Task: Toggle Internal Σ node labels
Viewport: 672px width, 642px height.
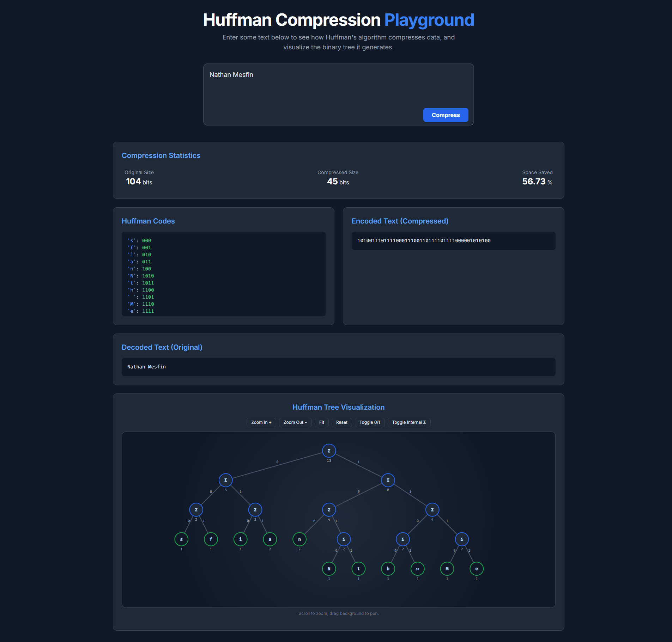Action: click(409, 422)
